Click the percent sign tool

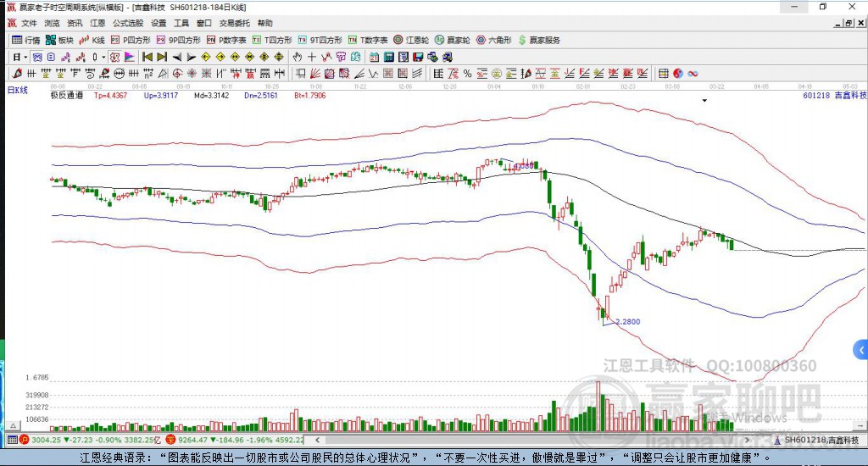point(467,74)
